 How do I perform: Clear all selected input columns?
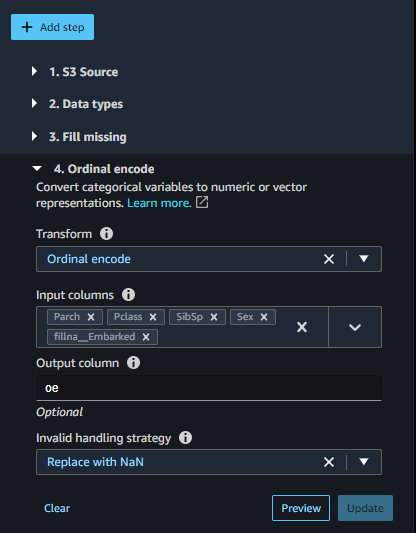302,327
